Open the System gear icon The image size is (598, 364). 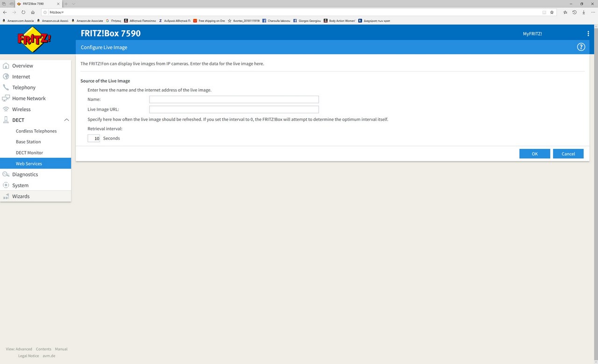6,185
